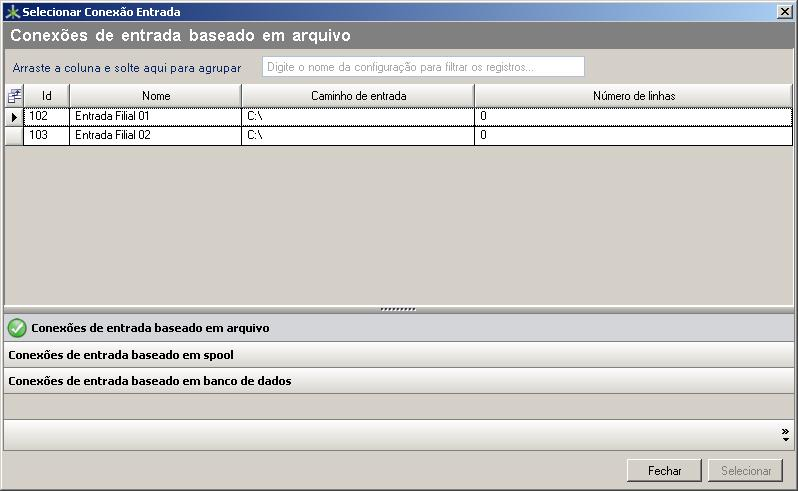Click line count 0 for Entrada Filial 01
This screenshot has width=798, height=491.
634,117
